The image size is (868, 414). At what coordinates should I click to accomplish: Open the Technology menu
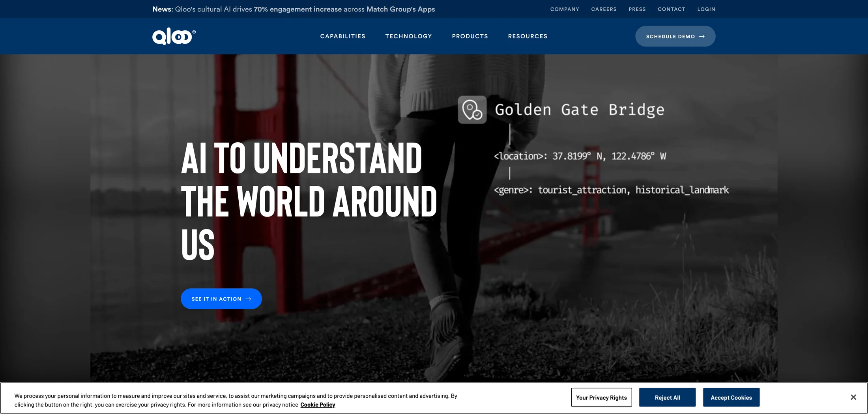pos(408,36)
